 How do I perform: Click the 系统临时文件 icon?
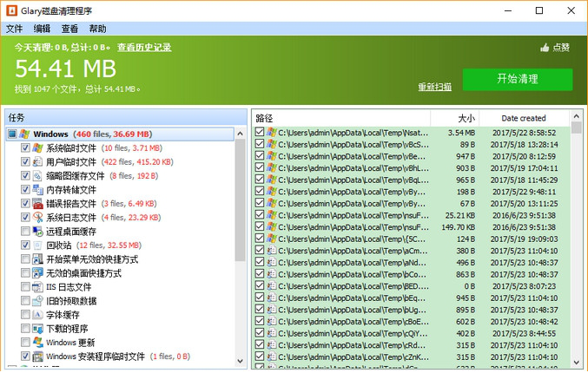(x=37, y=147)
